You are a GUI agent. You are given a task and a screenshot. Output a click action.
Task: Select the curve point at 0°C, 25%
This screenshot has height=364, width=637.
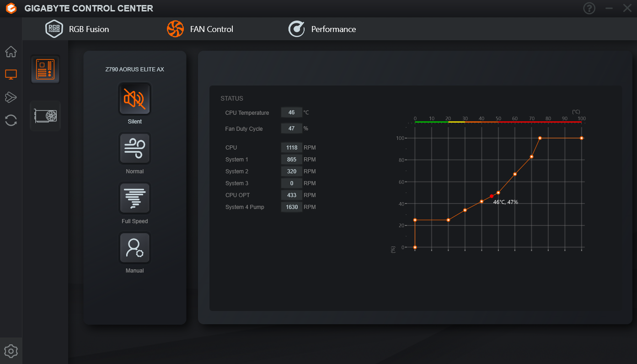pos(415,220)
